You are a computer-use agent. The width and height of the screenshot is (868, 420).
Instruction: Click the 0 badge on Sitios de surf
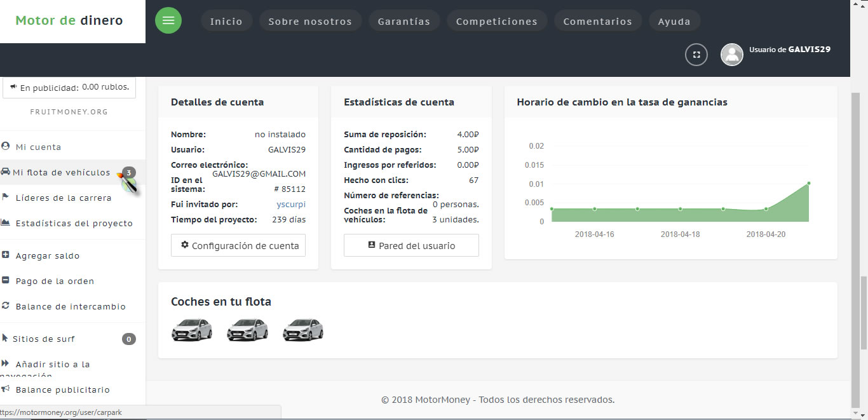point(129,339)
